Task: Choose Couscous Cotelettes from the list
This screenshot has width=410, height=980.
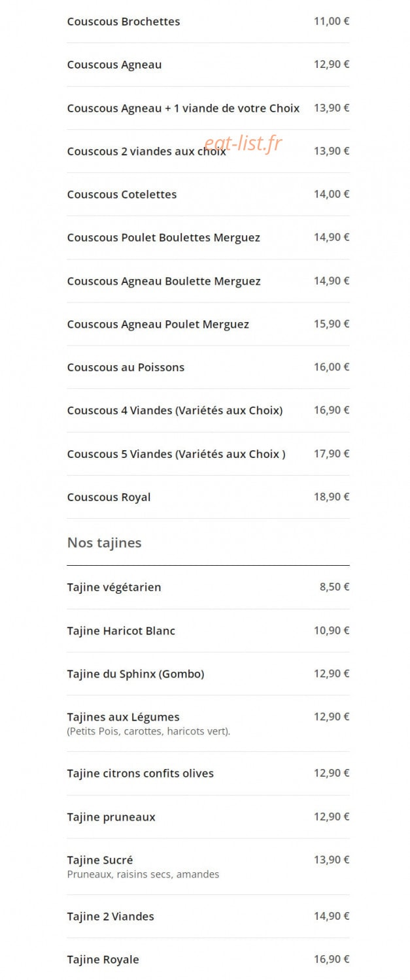Action: (x=208, y=194)
